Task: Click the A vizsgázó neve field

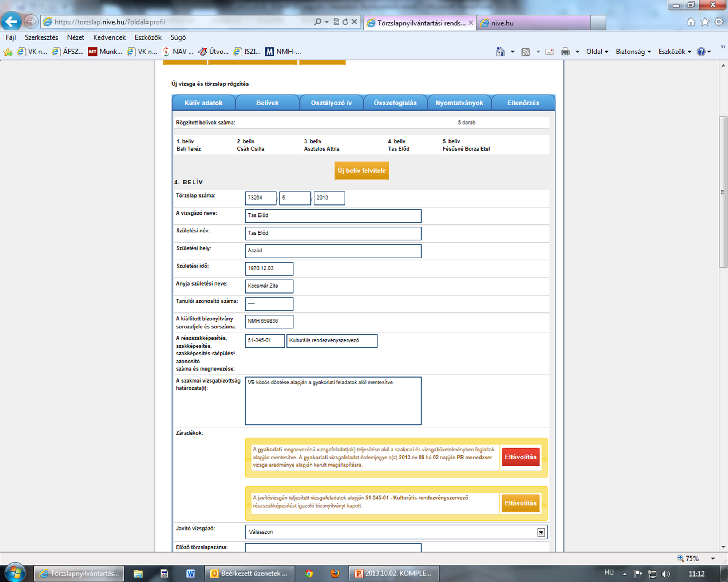Action: tap(333, 216)
